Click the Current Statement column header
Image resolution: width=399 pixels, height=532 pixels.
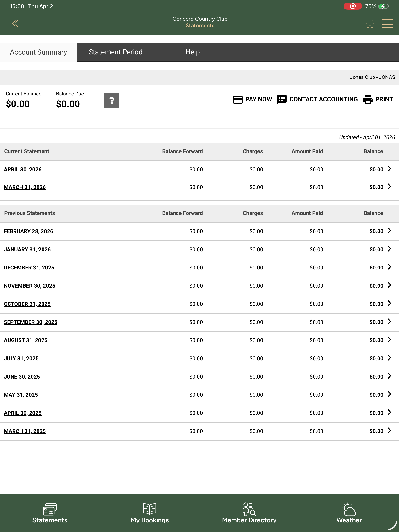coord(27,151)
